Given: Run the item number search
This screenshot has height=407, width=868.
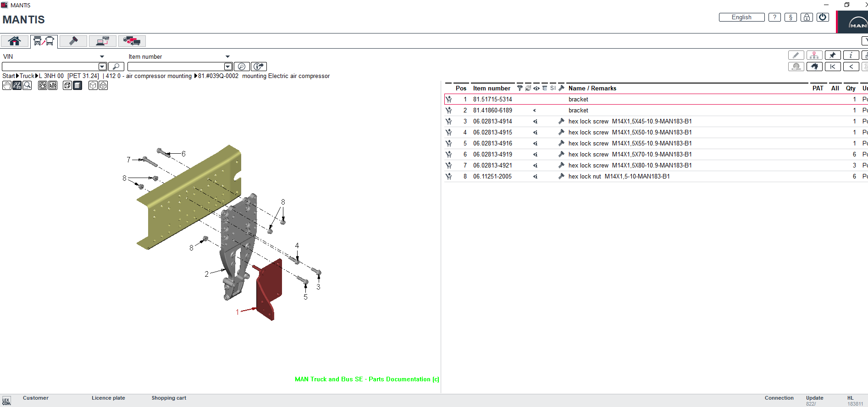Looking at the screenshot, I should point(242,67).
